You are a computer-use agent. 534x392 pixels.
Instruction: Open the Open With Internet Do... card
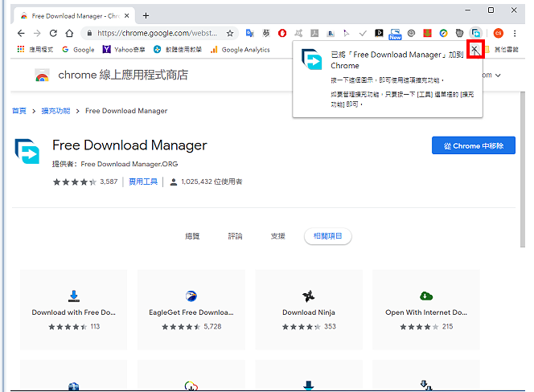point(426,309)
